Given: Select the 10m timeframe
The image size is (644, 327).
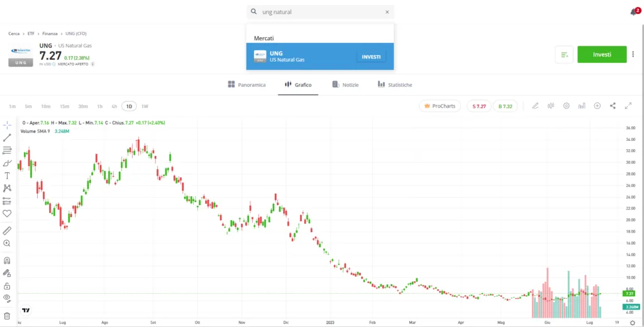Looking at the screenshot, I should tap(45, 106).
